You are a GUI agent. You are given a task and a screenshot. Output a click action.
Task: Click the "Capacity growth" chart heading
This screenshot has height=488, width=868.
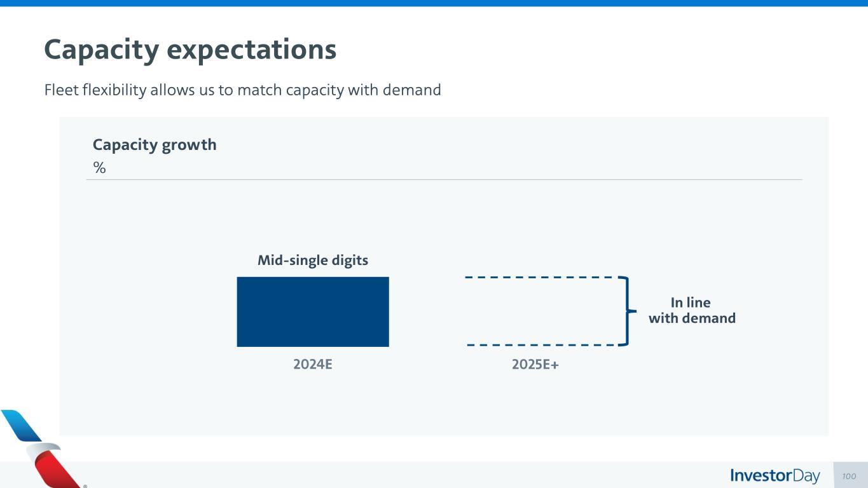click(155, 145)
